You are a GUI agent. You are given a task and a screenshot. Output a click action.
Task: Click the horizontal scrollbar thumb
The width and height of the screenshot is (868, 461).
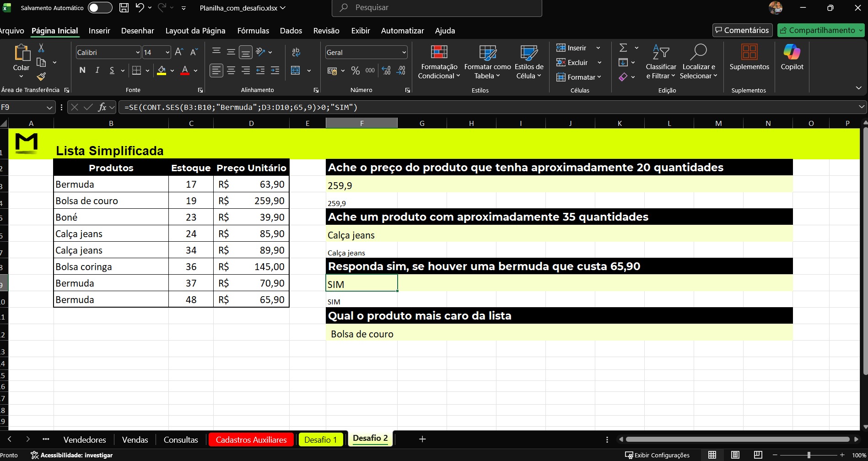(x=738, y=439)
